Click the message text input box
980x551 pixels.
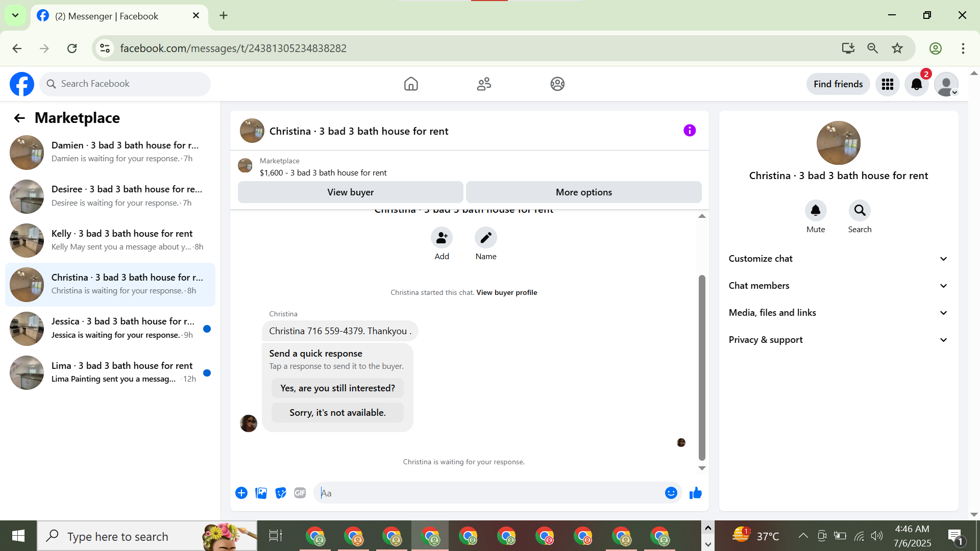490,493
